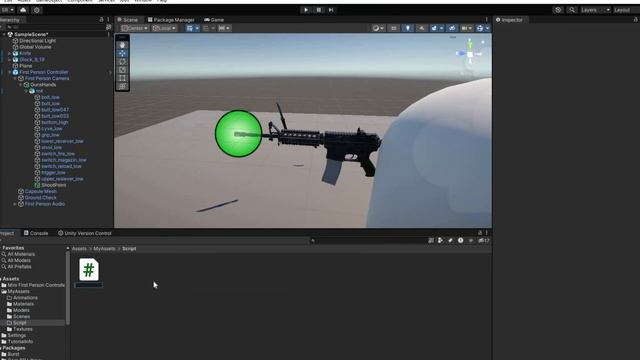640x360 pixels.
Task: Select trigger_low mesh in Hierarchy
Action: 53,173
